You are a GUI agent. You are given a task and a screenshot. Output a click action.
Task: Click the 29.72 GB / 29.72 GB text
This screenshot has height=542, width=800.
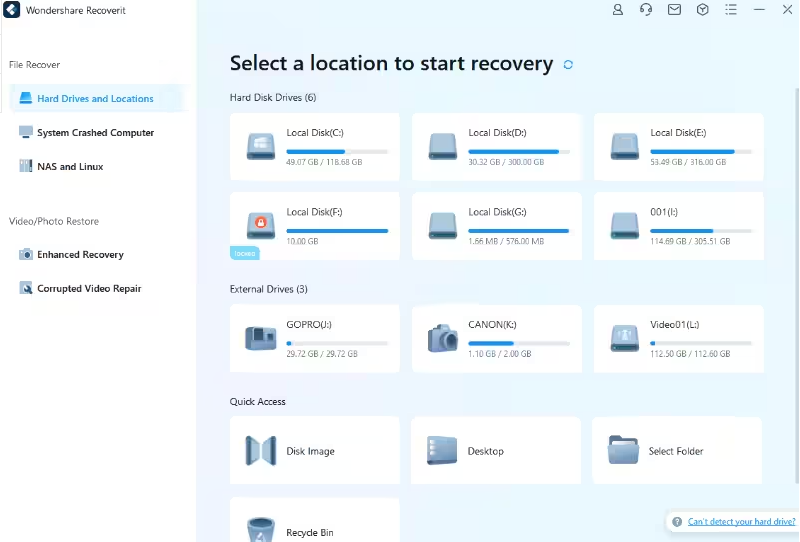[321, 354]
